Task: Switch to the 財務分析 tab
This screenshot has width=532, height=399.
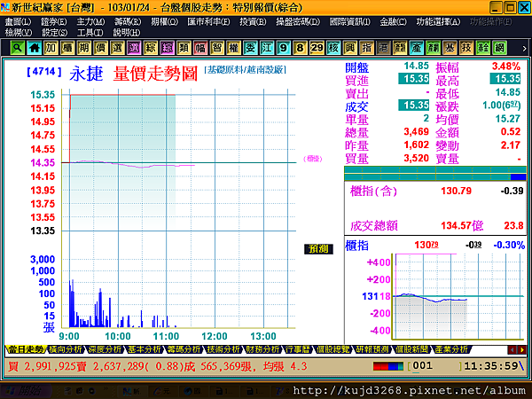Action: [263, 349]
